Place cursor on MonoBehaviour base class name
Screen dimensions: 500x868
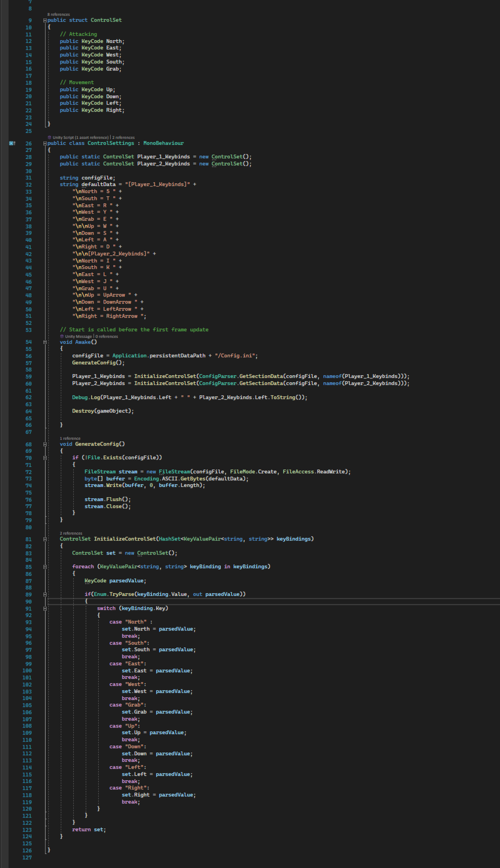click(163, 143)
